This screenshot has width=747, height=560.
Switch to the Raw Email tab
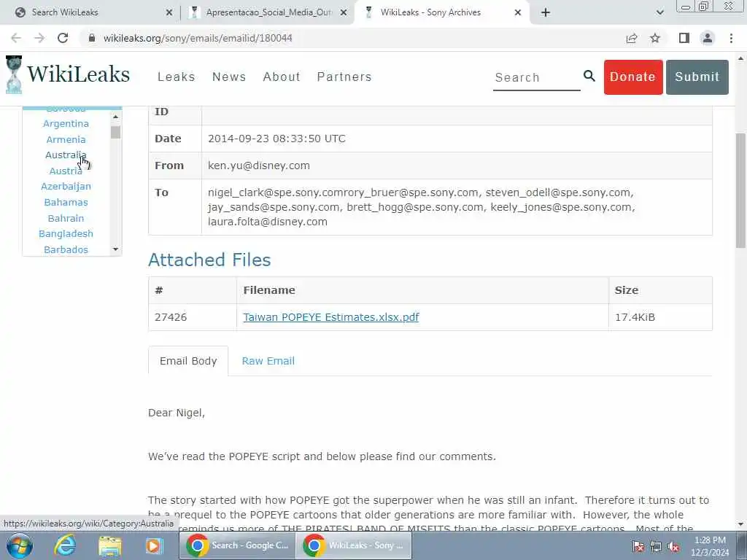pos(268,361)
